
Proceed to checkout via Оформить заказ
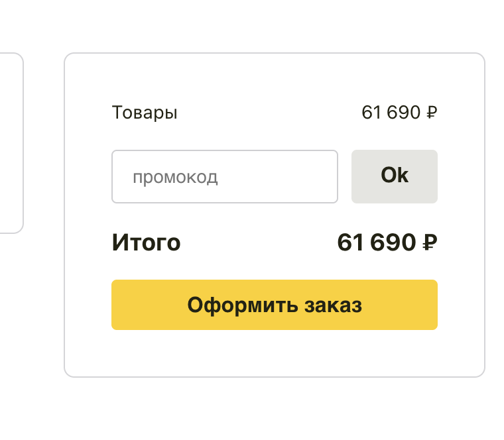274,305
